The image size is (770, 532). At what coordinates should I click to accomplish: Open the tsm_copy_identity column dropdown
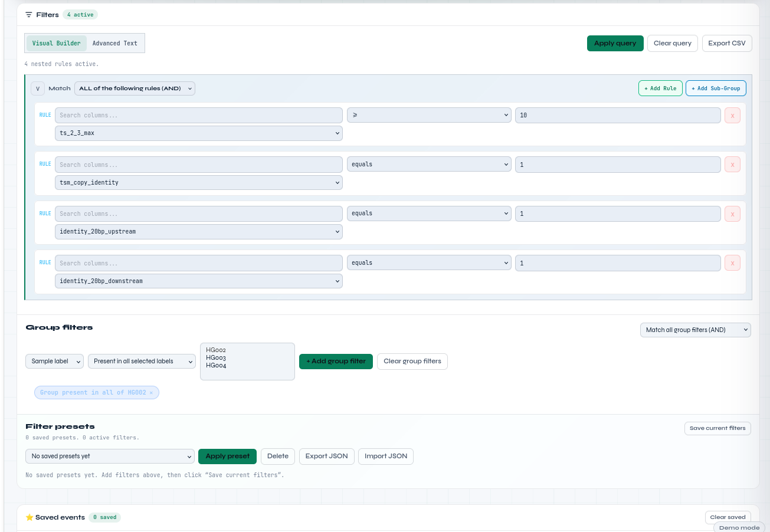pos(199,182)
